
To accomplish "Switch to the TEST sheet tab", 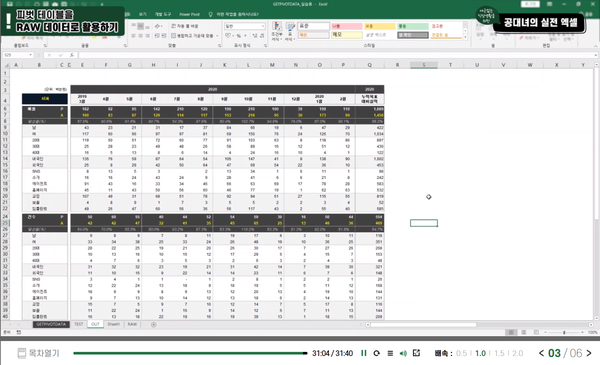I will coord(78,324).
